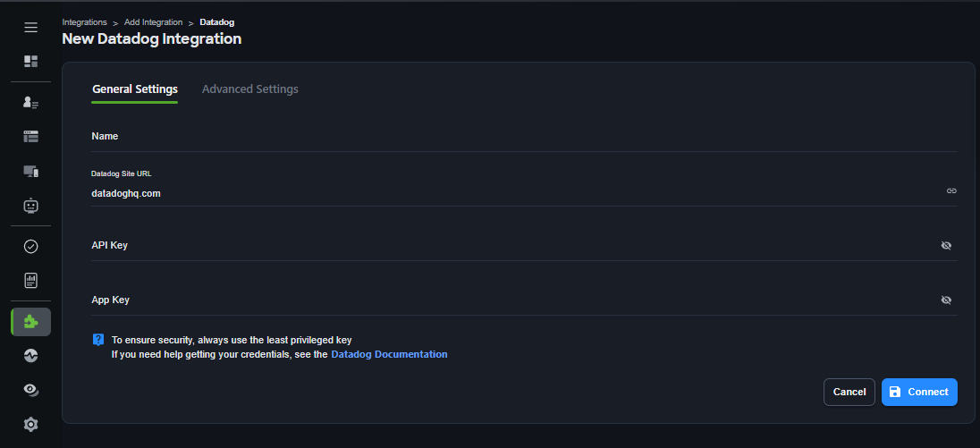Click link icon in Datadog Site URL field
Viewport: 980px width, 448px height.
[x=951, y=191]
